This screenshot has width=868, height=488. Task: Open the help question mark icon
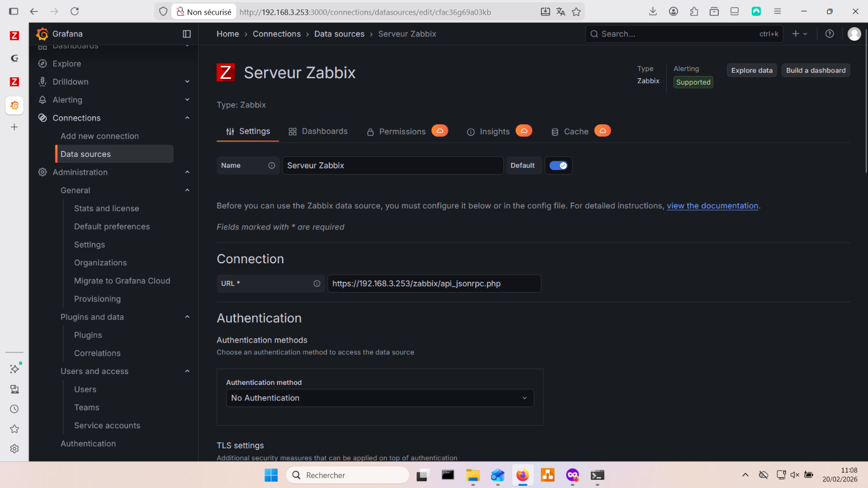pyautogui.click(x=829, y=34)
